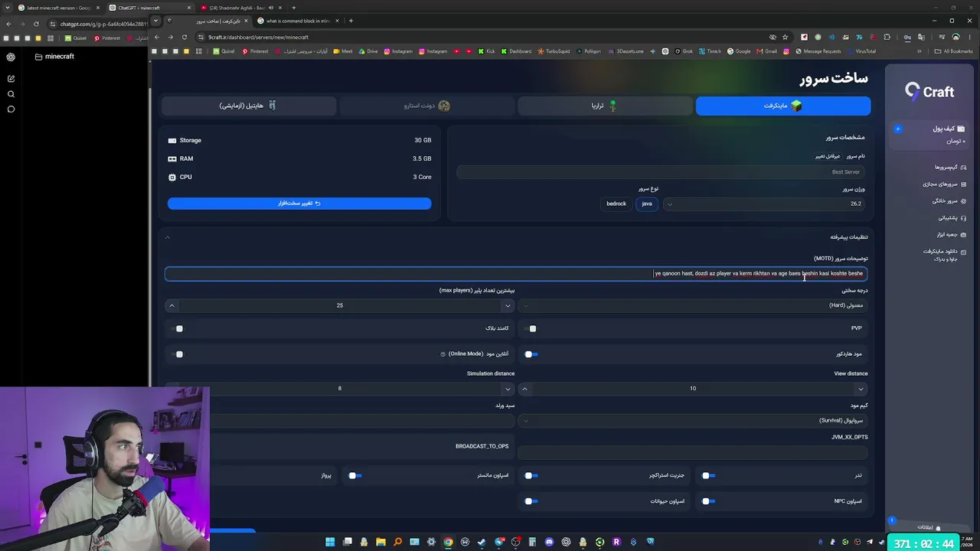Select the ماینکرفت server tab
The image size is (980, 551).
[x=783, y=106]
